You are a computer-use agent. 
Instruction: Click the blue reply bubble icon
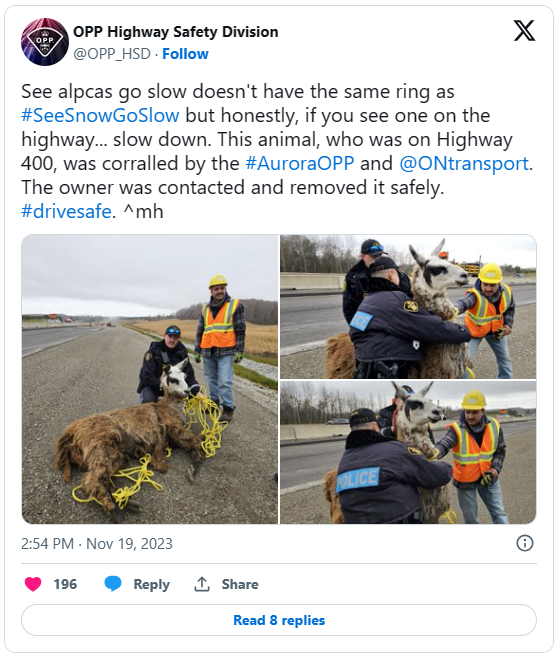click(113, 584)
